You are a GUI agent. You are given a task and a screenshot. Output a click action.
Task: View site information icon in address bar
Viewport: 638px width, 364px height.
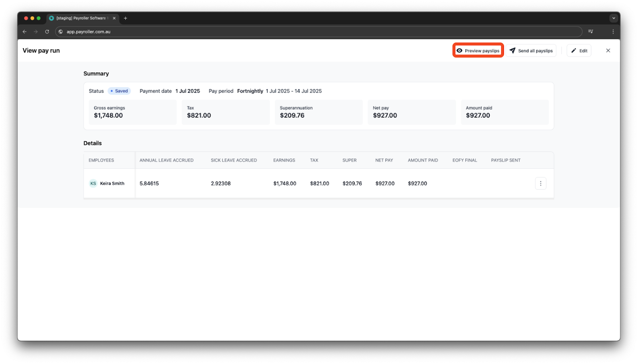point(61,31)
